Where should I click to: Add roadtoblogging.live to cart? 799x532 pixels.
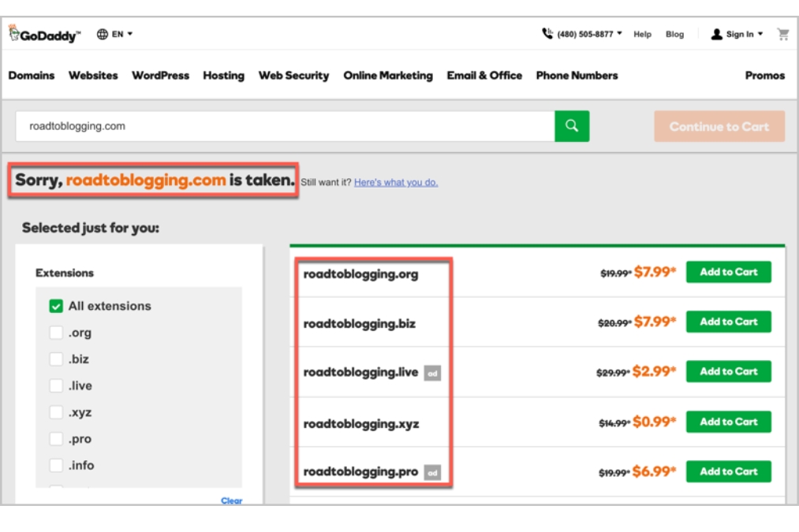(x=729, y=372)
